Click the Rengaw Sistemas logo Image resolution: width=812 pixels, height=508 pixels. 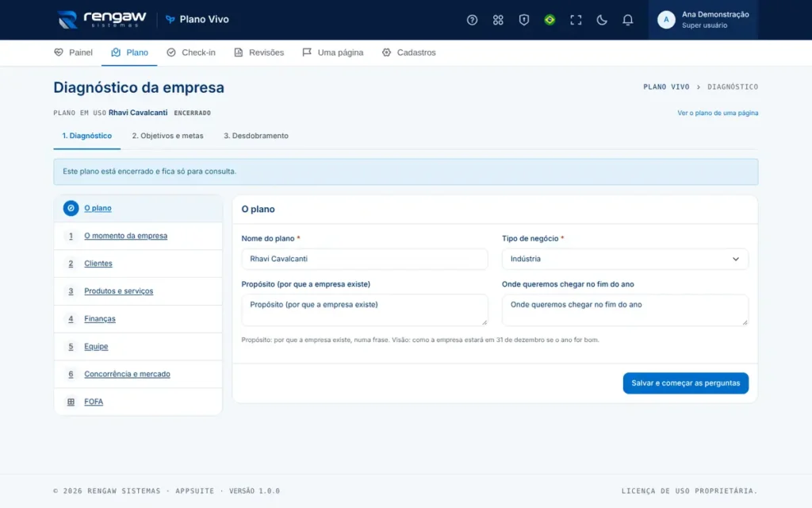(102, 19)
